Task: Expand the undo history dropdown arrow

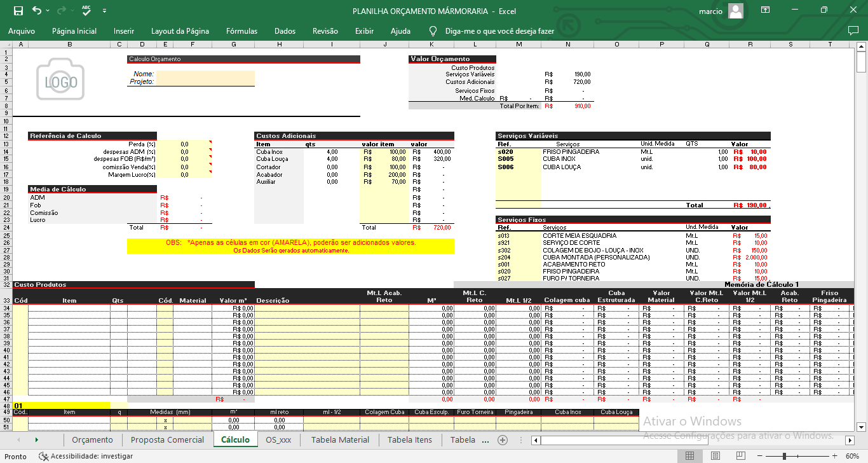Action: (x=48, y=11)
